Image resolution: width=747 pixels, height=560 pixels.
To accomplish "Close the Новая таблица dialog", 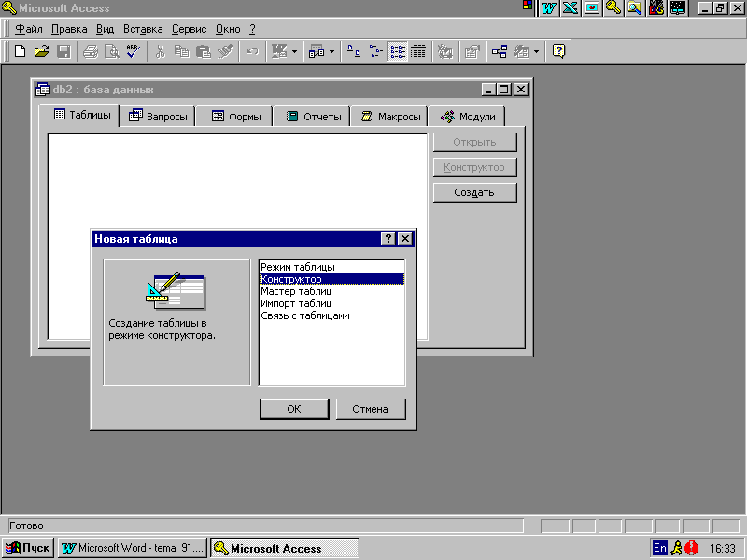I will point(405,239).
